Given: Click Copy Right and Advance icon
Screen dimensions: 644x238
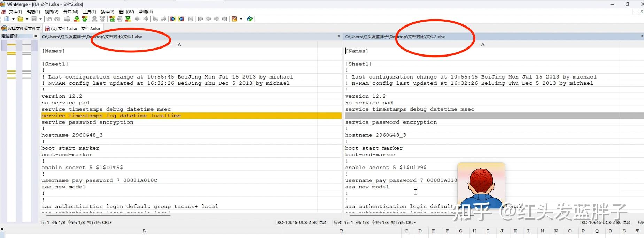Looking at the screenshot, I should [155, 19].
